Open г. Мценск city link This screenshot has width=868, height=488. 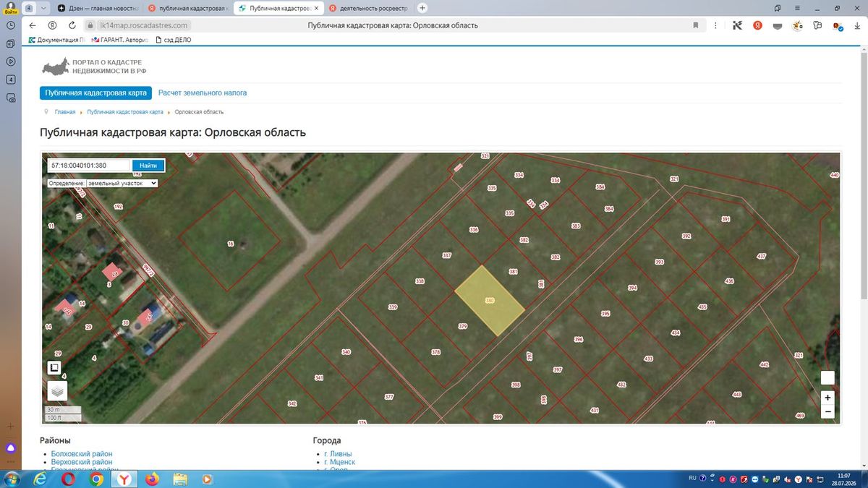click(x=340, y=462)
